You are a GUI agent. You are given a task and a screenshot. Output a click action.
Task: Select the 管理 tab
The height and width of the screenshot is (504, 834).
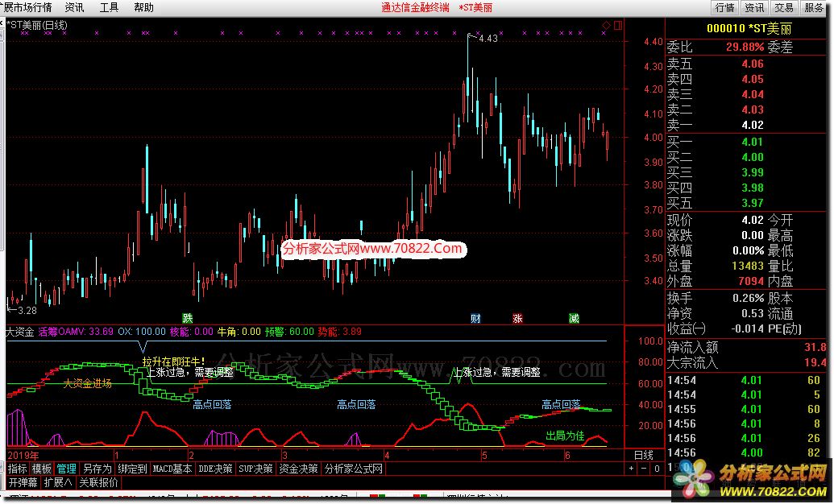click(67, 469)
